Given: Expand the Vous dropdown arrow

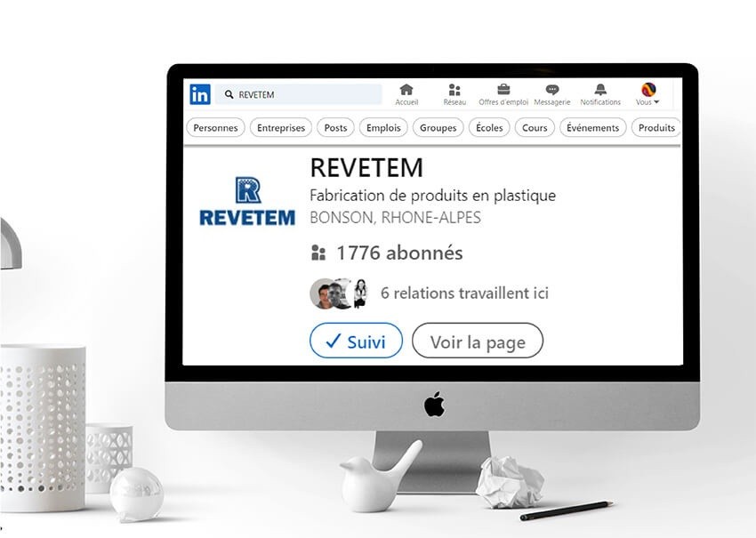Looking at the screenshot, I should 656,102.
